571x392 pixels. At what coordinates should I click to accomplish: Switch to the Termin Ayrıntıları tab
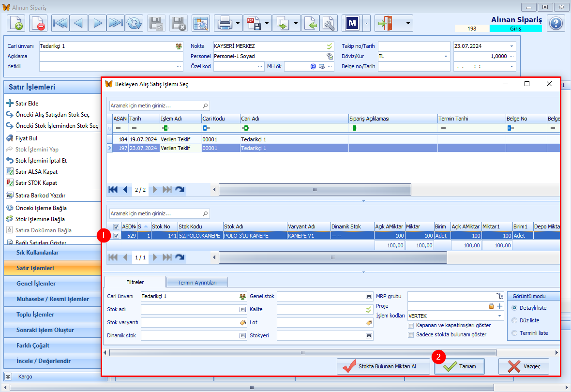click(197, 283)
